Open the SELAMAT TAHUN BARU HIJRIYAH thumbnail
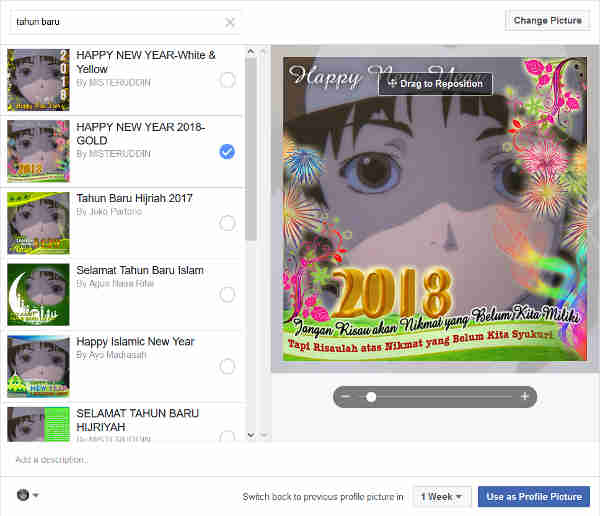This screenshot has width=600, height=516. 39,424
